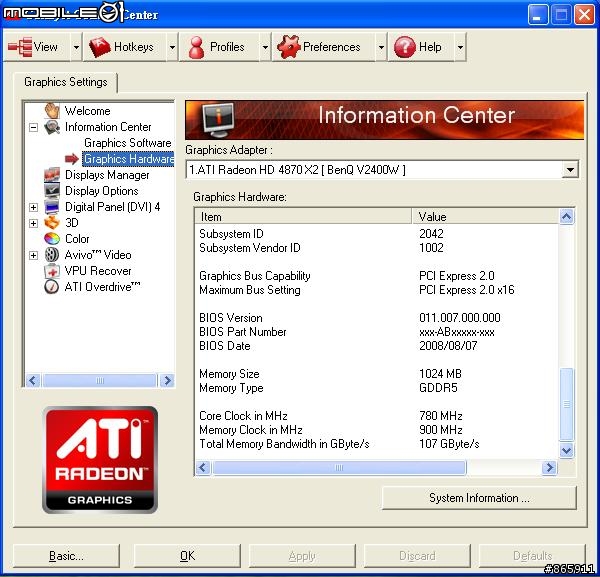The height and width of the screenshot is (577, 600).
Task: Click the Information Center magnifier icon
Action: click(x=52, y=127)
